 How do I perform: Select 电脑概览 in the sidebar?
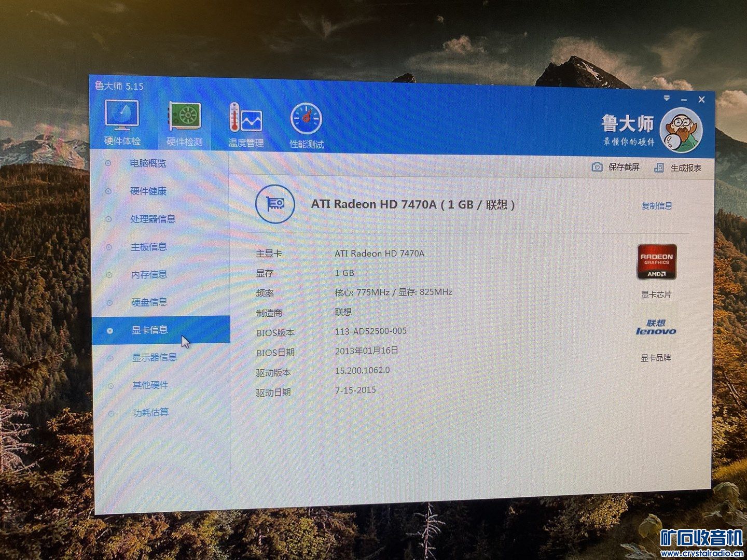148,163
